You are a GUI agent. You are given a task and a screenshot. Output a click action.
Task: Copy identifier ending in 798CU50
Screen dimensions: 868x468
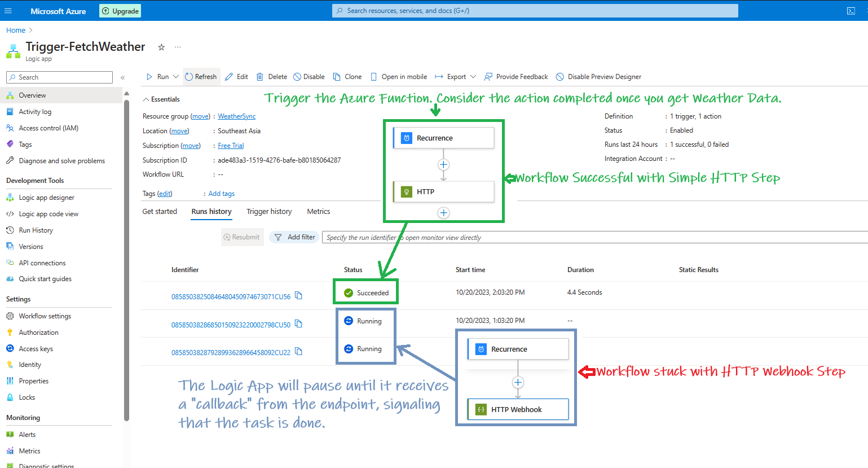(299, 323)
